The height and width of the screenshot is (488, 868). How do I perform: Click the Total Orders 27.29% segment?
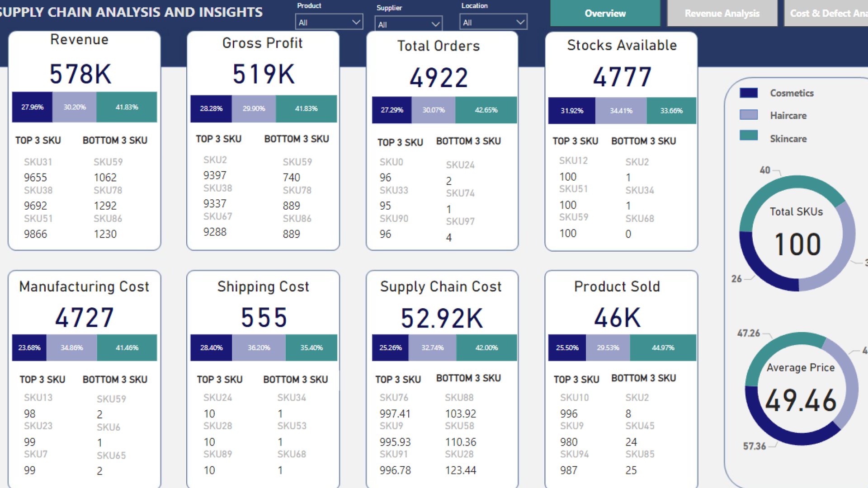click(x=392, y=110)
